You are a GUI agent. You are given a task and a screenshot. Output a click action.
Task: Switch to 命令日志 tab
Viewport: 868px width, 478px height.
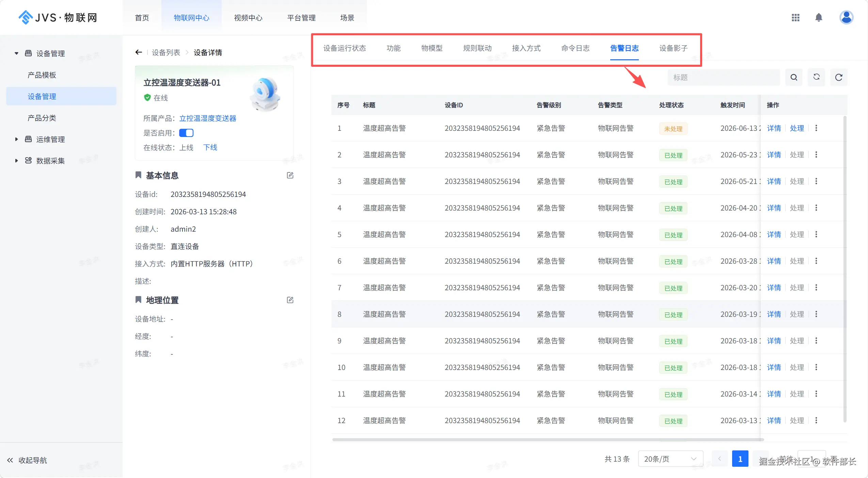[x=575, y=48]
